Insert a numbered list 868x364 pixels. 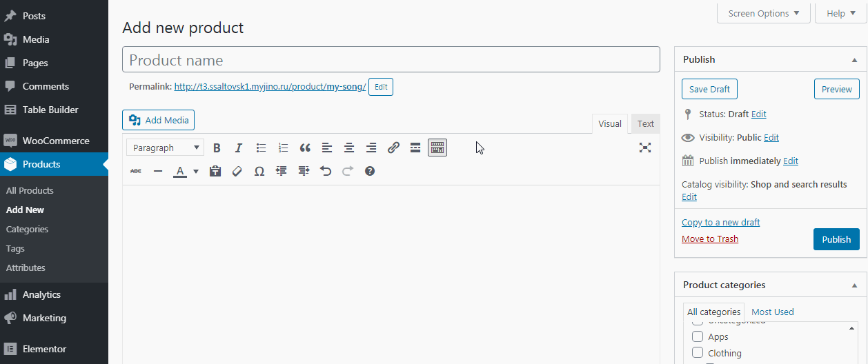[283, 148]
